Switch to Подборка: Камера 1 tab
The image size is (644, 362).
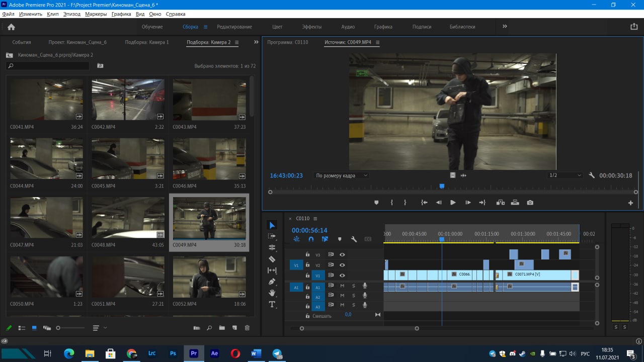(147, 42)
